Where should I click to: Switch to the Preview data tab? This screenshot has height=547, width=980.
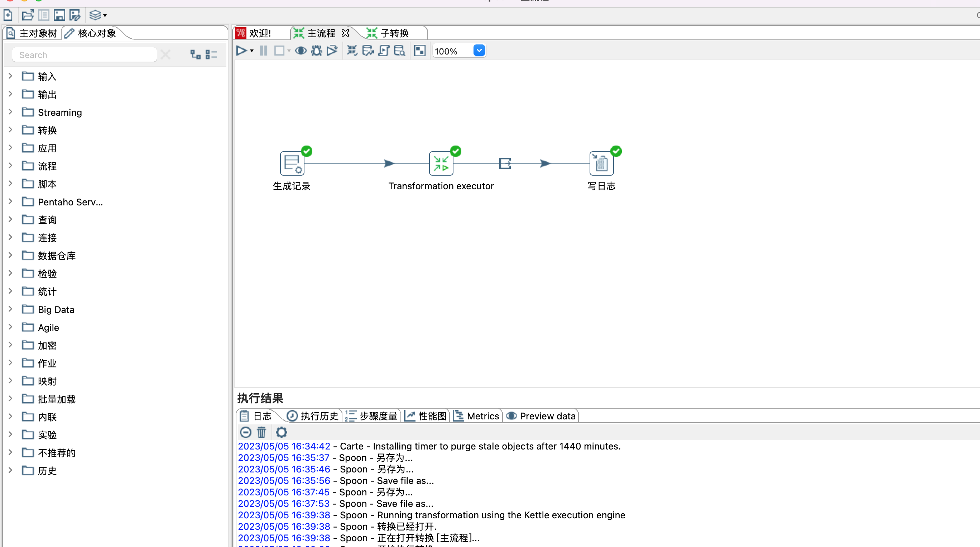click(x=541, y=416)
